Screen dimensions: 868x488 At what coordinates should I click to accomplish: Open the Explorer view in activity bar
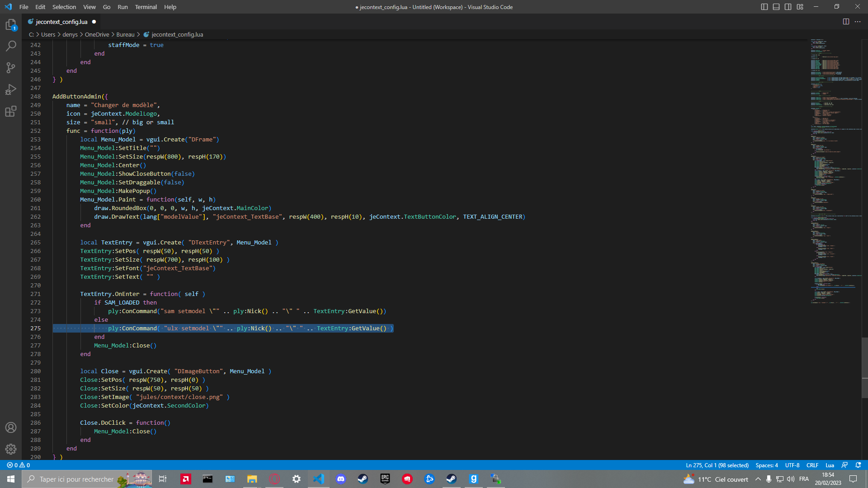[x=11, y=24]
